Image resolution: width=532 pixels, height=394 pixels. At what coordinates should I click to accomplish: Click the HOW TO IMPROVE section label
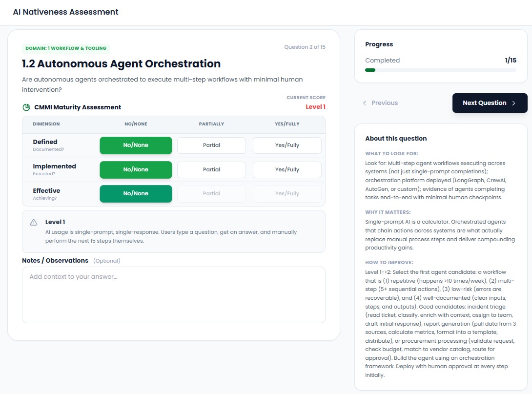(x=389, y=262)
